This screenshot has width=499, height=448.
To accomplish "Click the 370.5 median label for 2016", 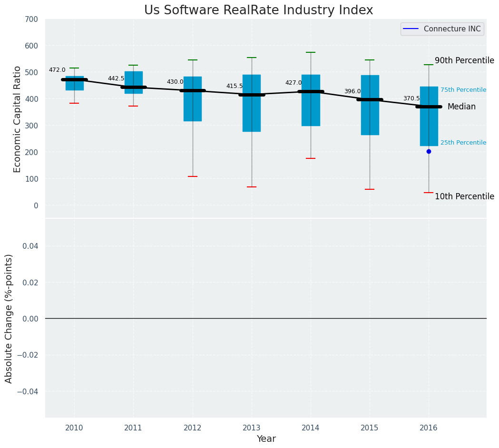I will [412, 98].
